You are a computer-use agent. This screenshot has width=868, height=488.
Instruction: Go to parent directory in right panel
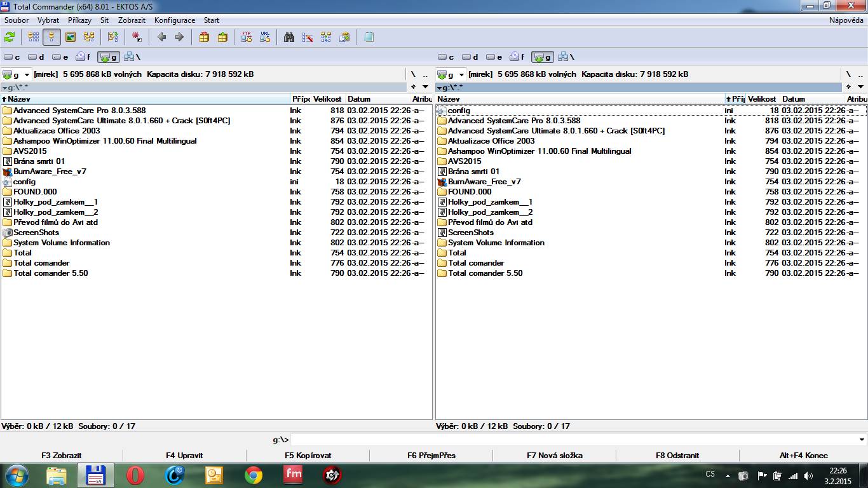click(x=860, y=74)
